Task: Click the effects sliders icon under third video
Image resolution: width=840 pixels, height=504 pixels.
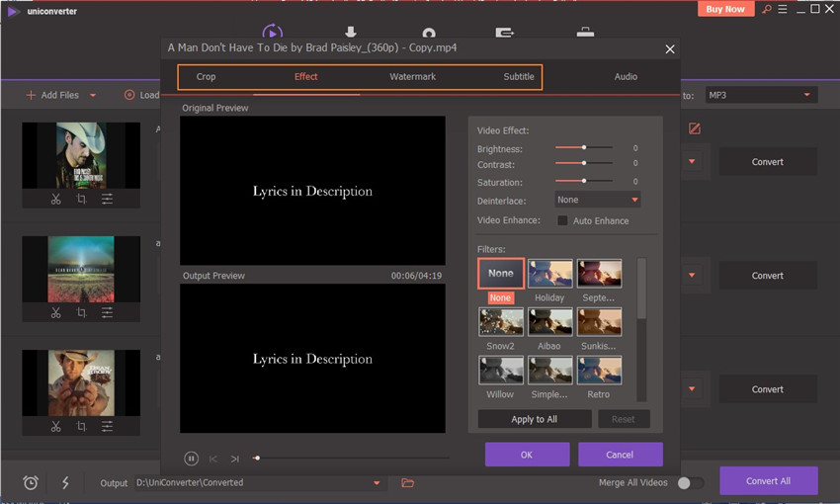Action: pos(107,427)
